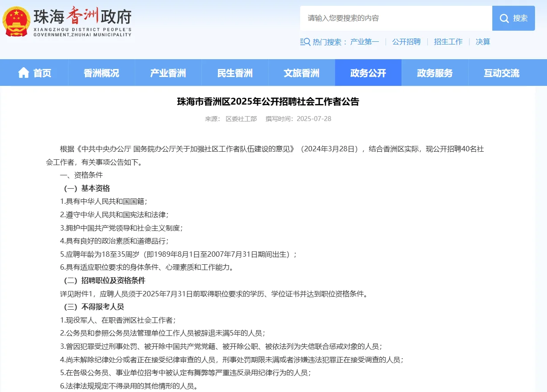Click hot search link 决算
The width and height of the screenshot is (547, 392).
coord(483,42)
